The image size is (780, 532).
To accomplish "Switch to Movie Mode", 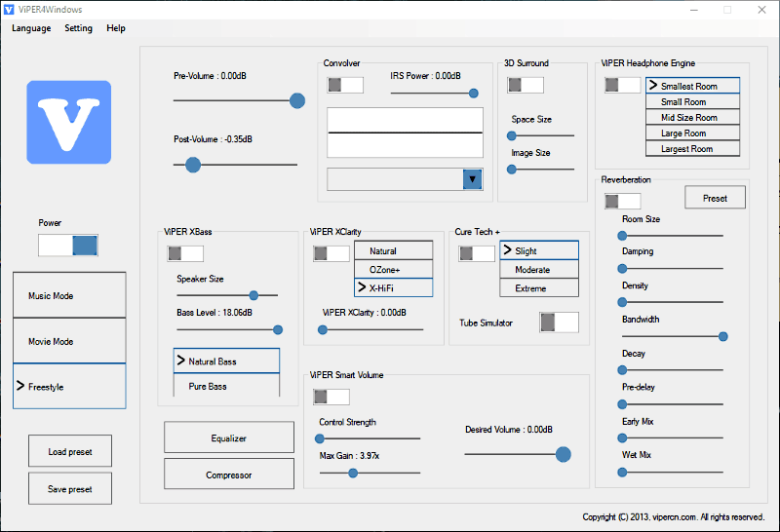I will tap(69, 341).
